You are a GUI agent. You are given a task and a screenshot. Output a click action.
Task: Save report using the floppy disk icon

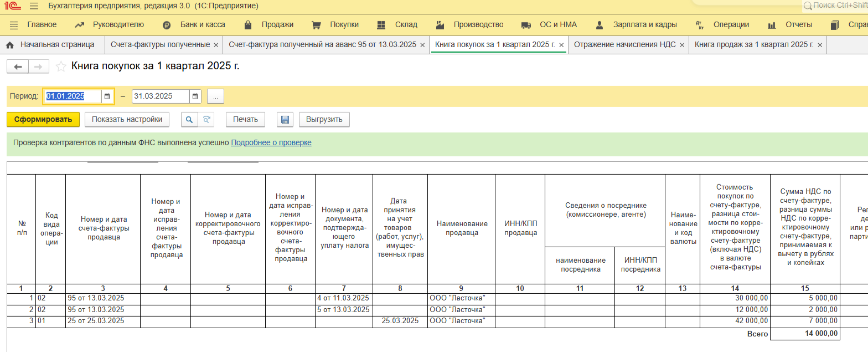(285, 119)
